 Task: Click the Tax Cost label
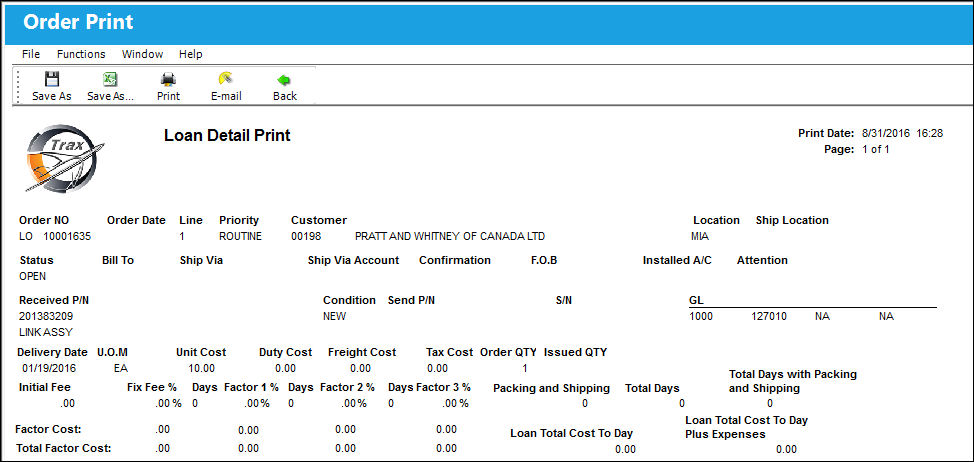tap(450, 352)
